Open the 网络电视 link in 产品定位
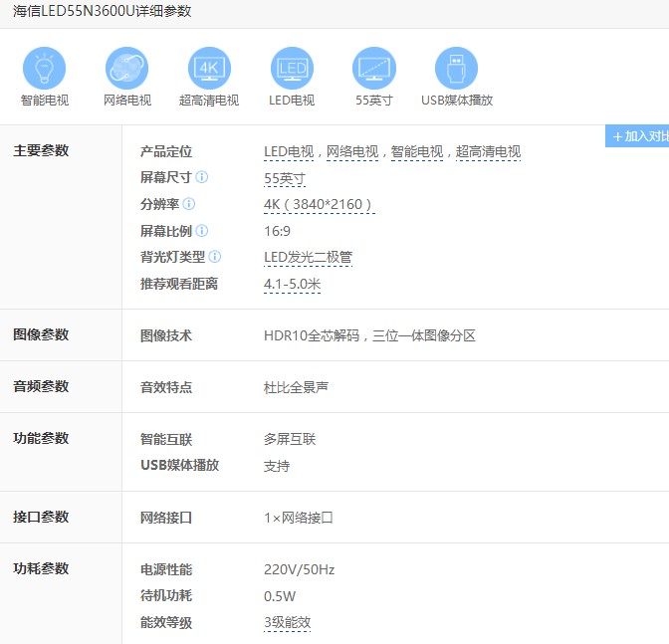This screenshot has width=669, height=644. click(x=352, y=152)
